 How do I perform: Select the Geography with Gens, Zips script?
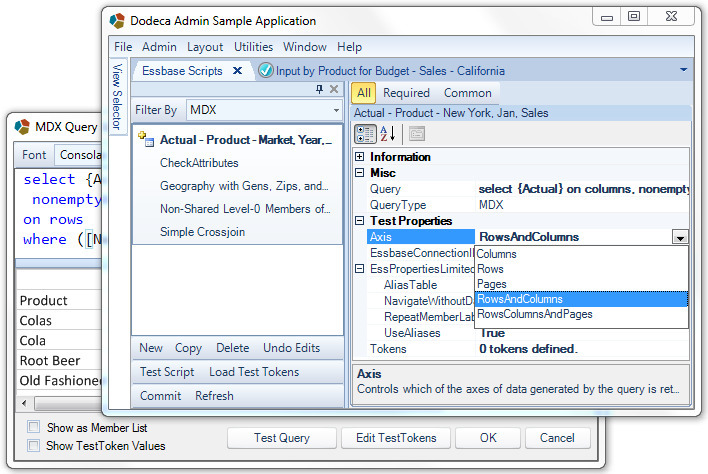tap(244, 186)
